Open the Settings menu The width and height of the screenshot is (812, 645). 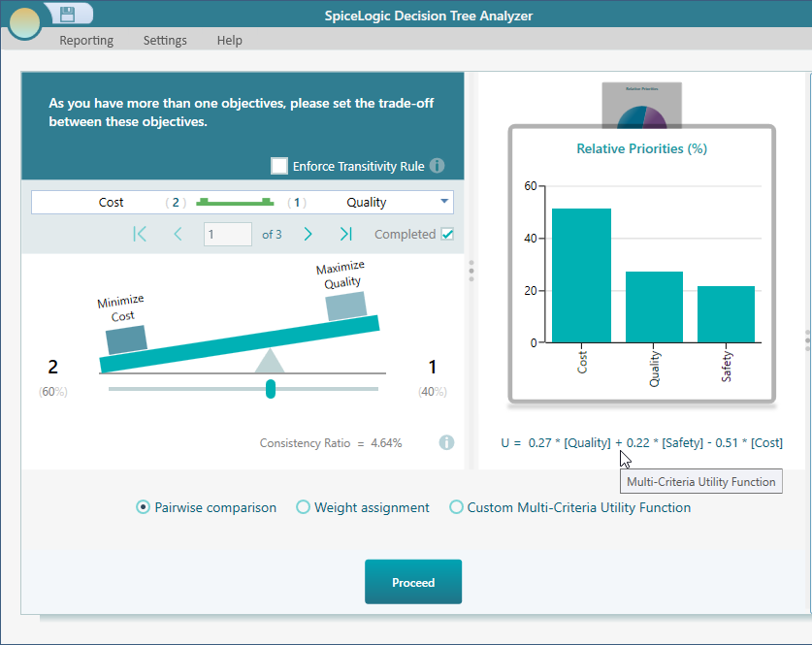coord(165,41)
